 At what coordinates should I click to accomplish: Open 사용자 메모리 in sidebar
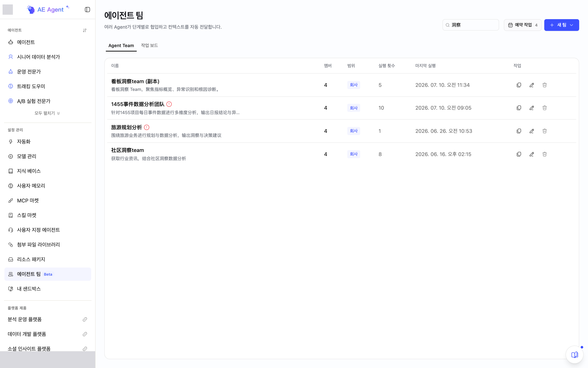[48, 186]
